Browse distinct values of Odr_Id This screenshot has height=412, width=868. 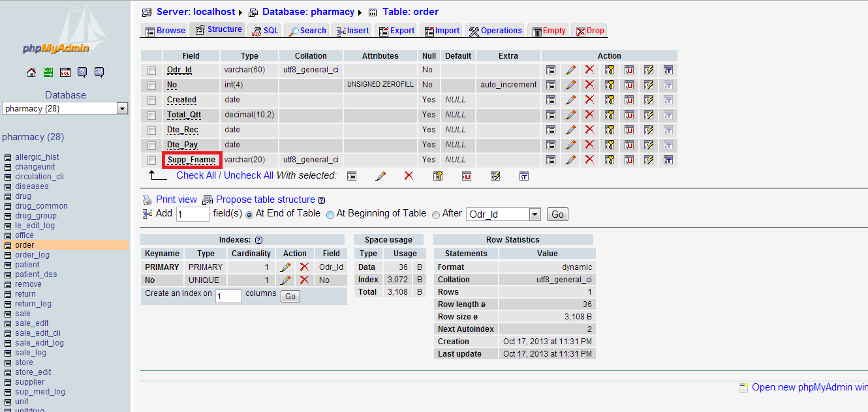point(551,70)
